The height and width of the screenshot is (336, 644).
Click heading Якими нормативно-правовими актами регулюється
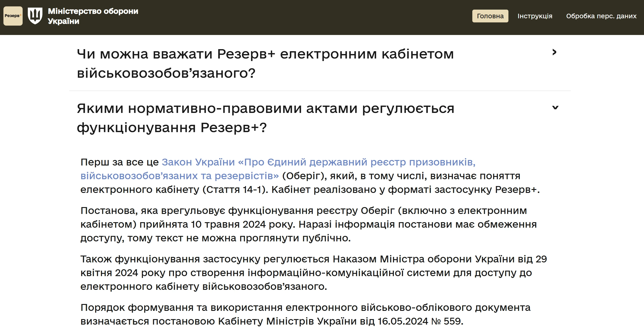[x=265, y=118]
